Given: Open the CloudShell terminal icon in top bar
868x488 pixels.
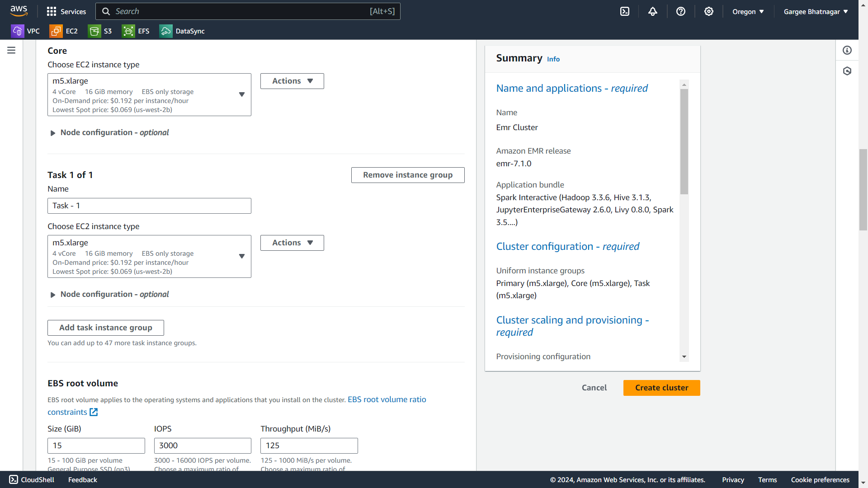Looking at the screenshot, I should pos(625,12).
